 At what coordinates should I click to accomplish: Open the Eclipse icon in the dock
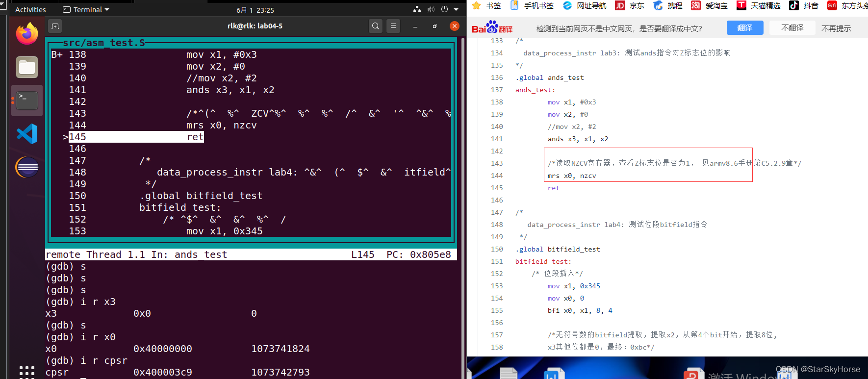tap(27, 167)
